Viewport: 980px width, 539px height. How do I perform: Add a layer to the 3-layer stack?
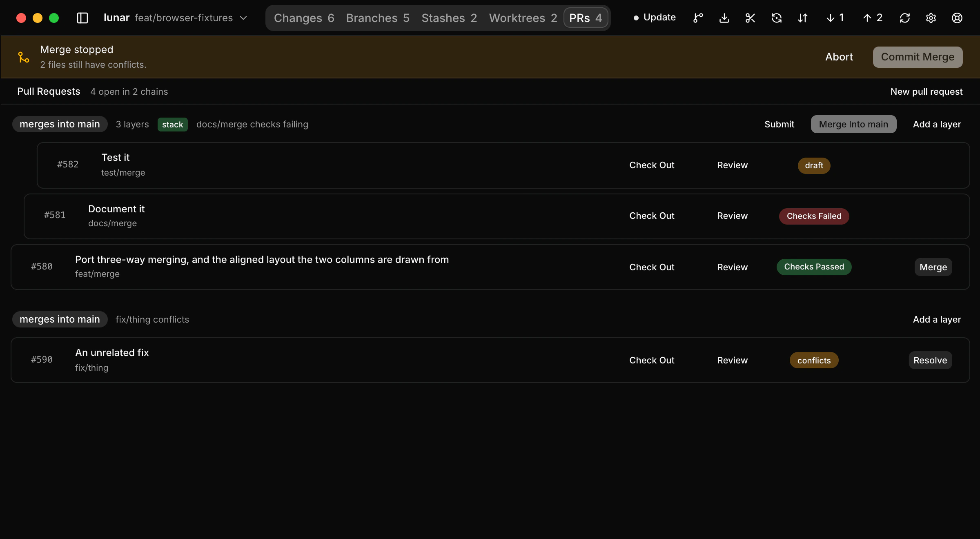click(x=937, y=124)
